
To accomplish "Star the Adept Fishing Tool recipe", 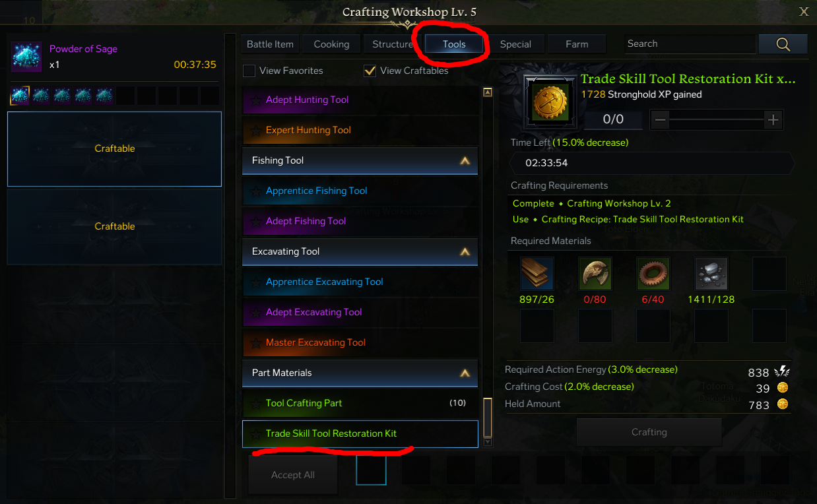I will click(x=255, y=222).
